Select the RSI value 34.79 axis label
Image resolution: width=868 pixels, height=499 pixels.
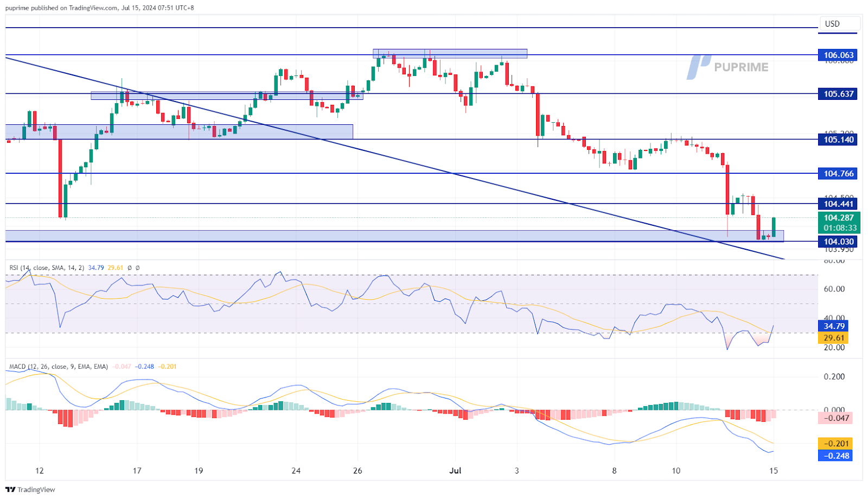pyautogui.click(x=834, y=326)
